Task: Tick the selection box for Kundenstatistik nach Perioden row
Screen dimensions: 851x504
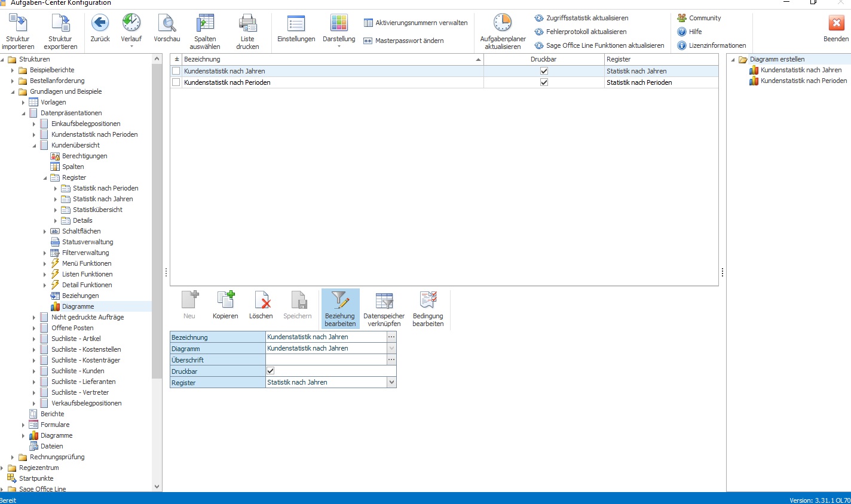Action: 176,82
